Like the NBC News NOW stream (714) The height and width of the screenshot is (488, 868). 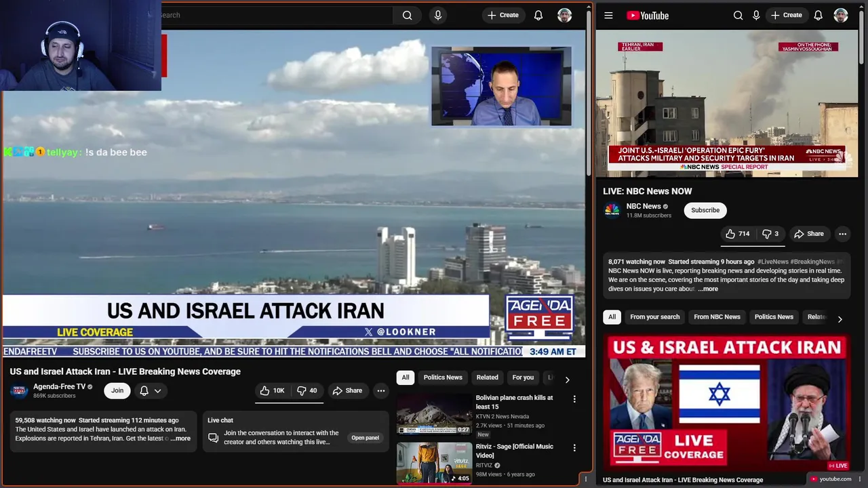[737, 234]
